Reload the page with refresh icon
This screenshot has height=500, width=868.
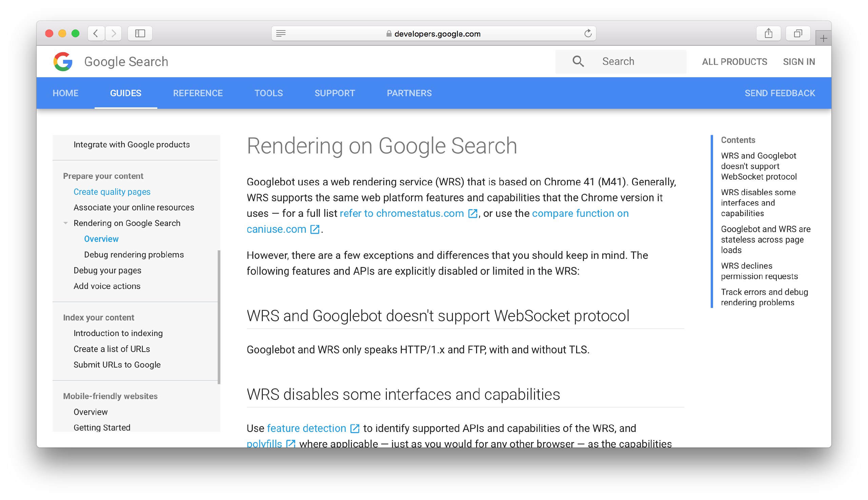click(588, 33)
